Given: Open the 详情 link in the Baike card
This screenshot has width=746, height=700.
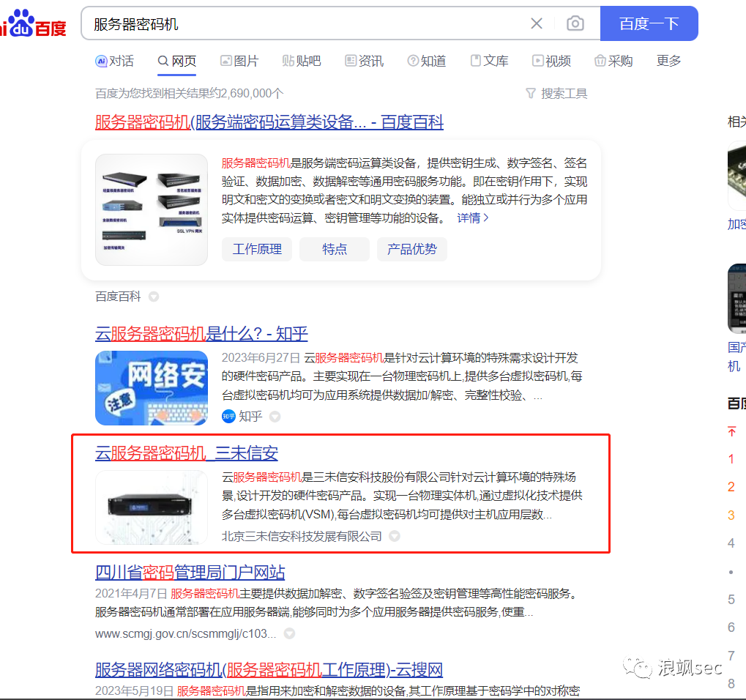Looking at the screenshot, I should (x=472, y=218).
